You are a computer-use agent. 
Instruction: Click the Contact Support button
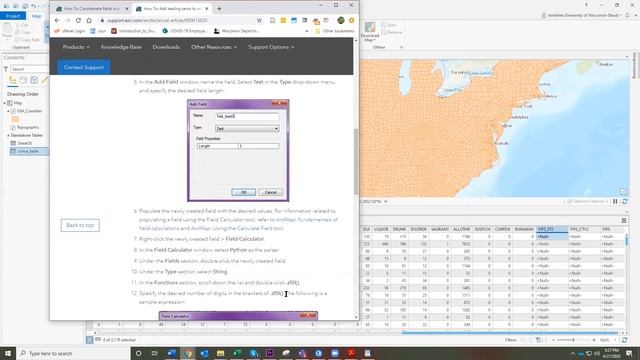(x=84, y=67)
